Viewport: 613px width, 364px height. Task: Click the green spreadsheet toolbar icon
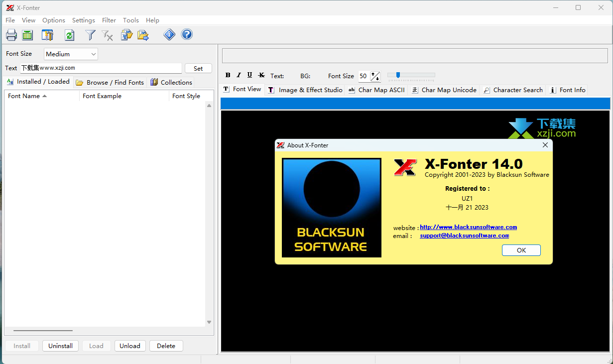pyautogui.click(x=27, y=35)
